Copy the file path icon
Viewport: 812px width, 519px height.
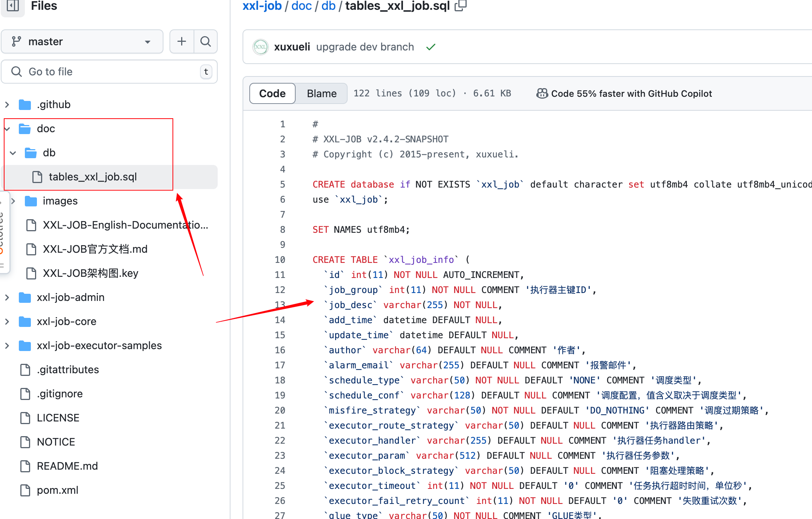461,5
